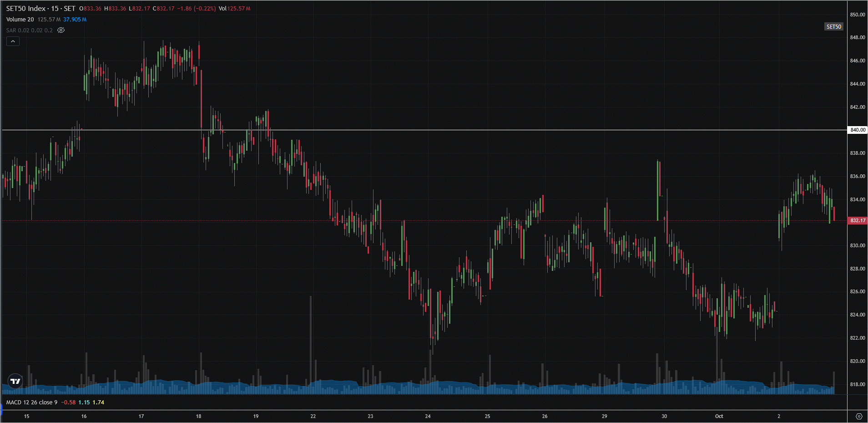Click the SAR 0.02 0.02 0.2 legend text

click(x=30, y=31)
